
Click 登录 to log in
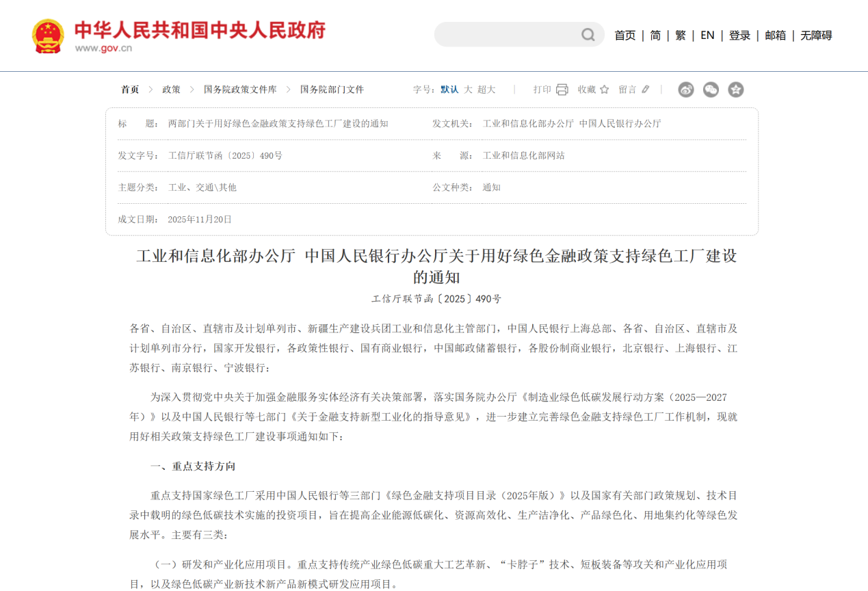pos(739,36)
